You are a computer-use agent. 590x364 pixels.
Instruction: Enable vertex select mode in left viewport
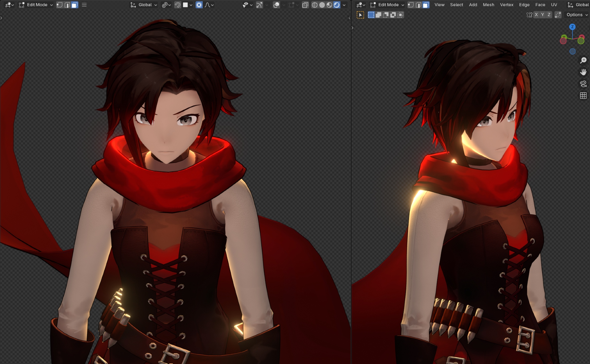click(59, 5)
